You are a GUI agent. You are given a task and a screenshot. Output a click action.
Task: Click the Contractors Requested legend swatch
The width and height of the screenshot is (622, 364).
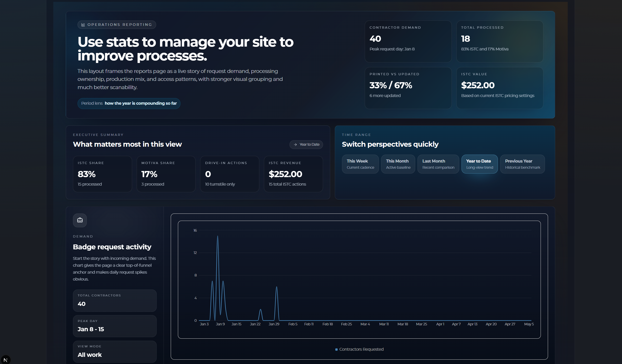point(336,349)
